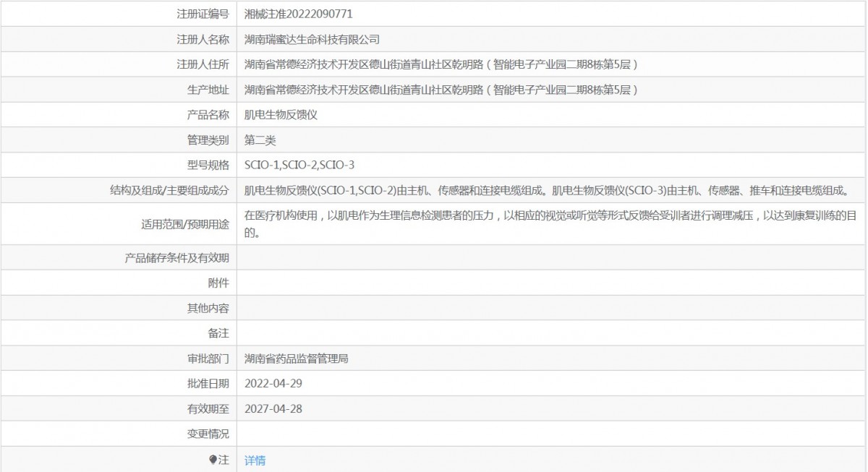868x472 pixels.
Task: Click the 变更情况 label
Action: coord(208,434)
